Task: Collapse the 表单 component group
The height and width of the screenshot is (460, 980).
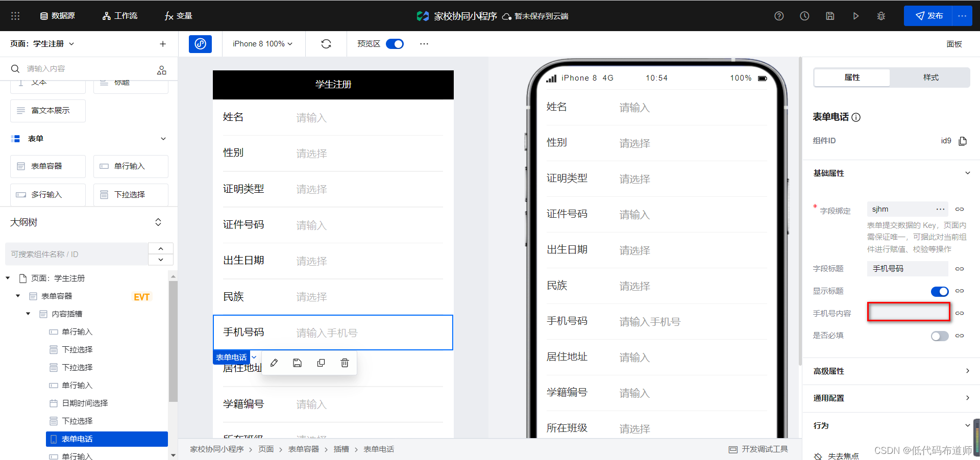Action: click(x=163, y=139)
